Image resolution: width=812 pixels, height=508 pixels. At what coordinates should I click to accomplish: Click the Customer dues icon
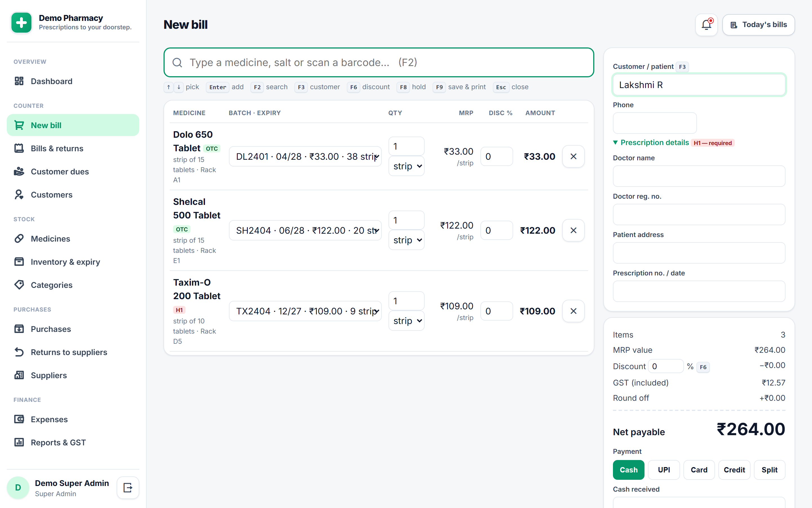19,171
